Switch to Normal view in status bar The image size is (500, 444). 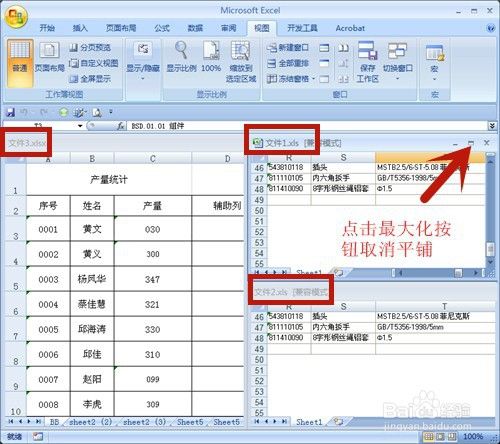click(x=429, y=436)
